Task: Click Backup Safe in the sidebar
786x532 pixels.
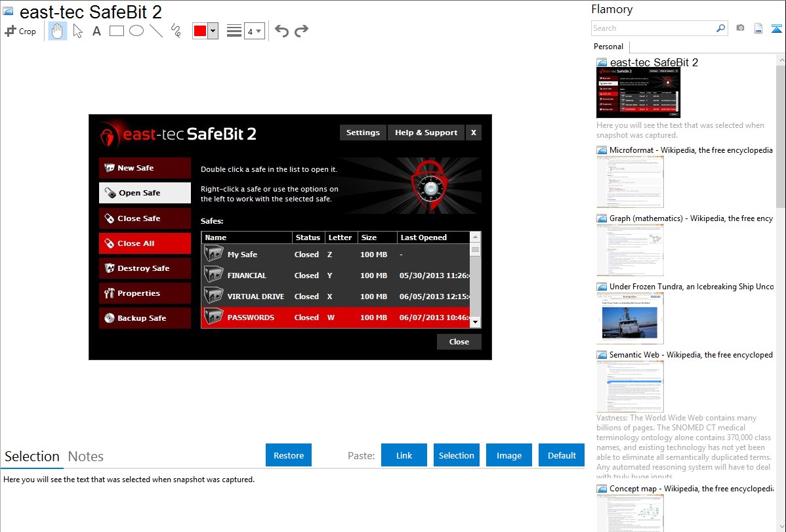Action: click(145, 318)
